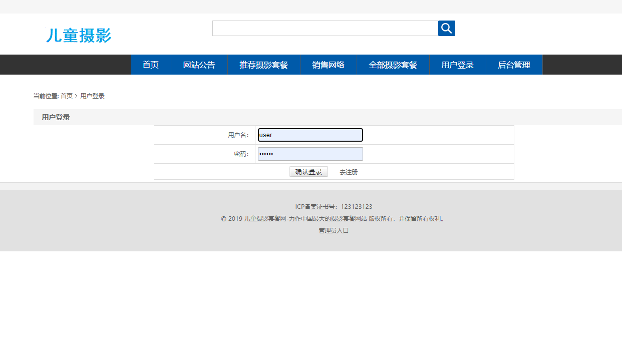The height and width of the screenshot is (364, 622).
Task: Click inside the top search box
Action: point(325,28)
